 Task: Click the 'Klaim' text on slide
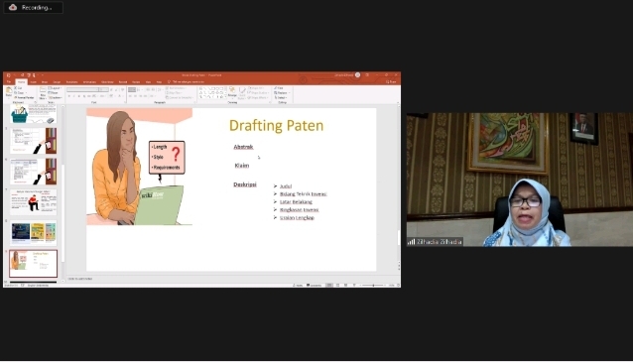[x=242, y=166]
